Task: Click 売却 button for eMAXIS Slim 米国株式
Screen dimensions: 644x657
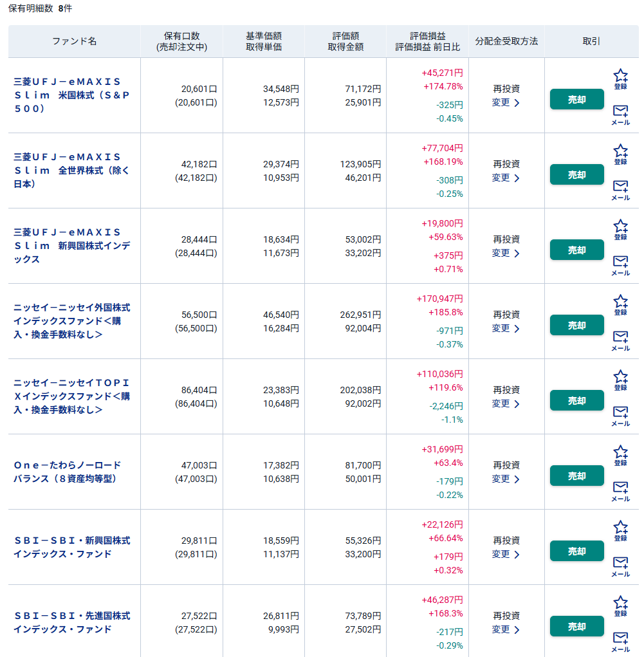Action: pos(576,99)
